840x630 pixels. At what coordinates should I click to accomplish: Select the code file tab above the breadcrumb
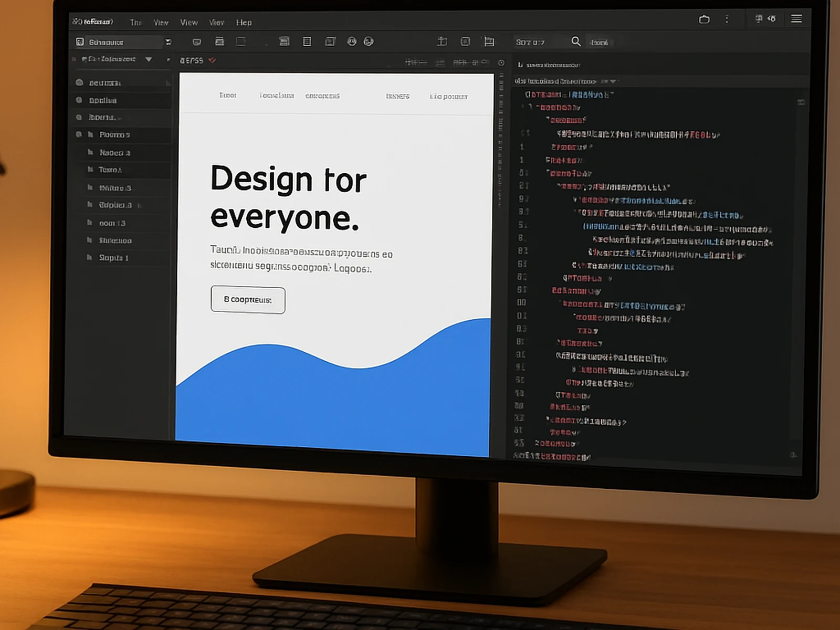(549, 65)
